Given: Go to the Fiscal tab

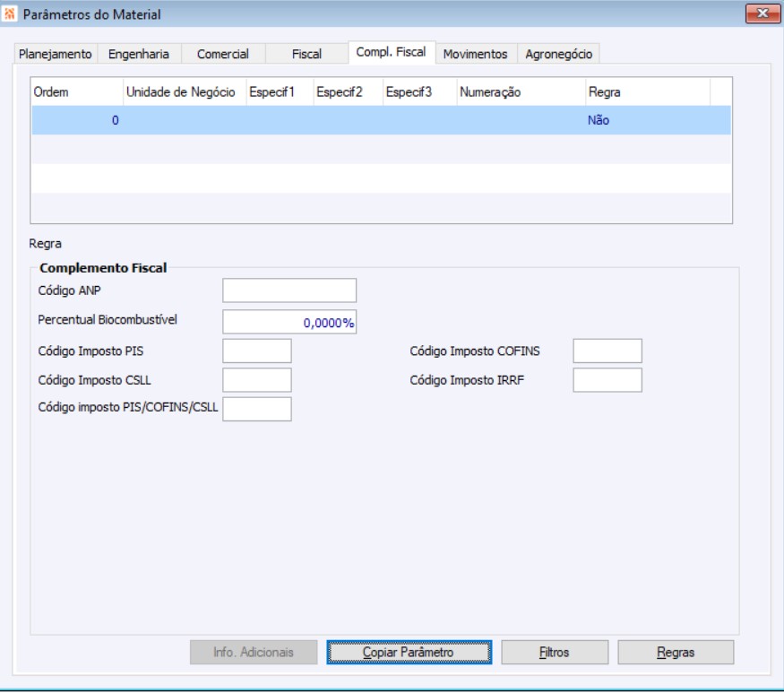Looking at the screenshot, I should pos(306,54).
